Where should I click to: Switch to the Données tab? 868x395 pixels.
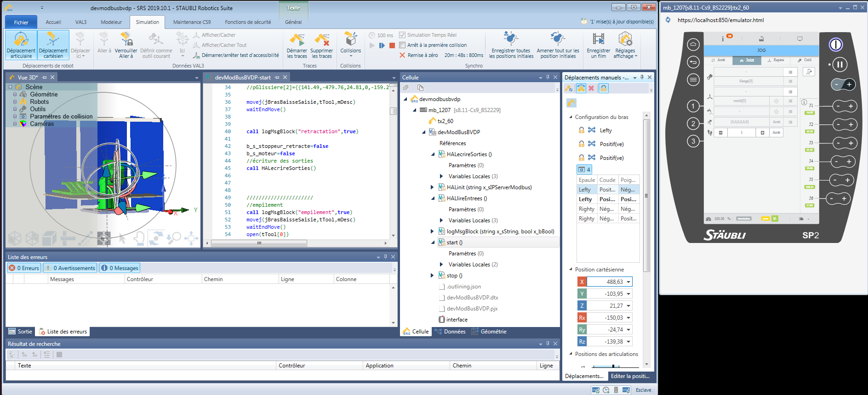[x=450, y=332]
